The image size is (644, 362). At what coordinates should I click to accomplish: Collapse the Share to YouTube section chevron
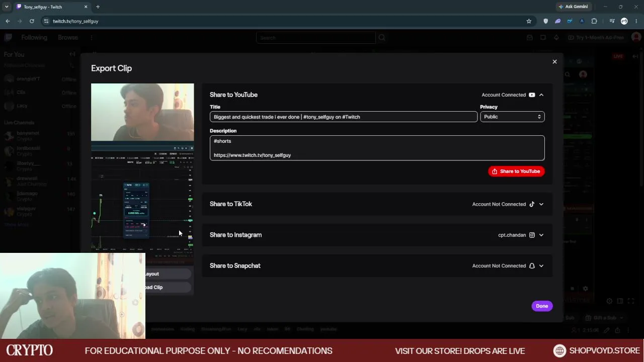(541, 95)
